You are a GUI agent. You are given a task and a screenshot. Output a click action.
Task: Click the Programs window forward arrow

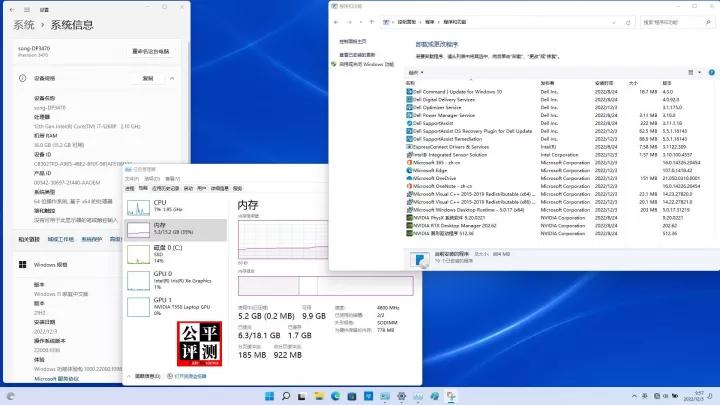coord(349,22)
